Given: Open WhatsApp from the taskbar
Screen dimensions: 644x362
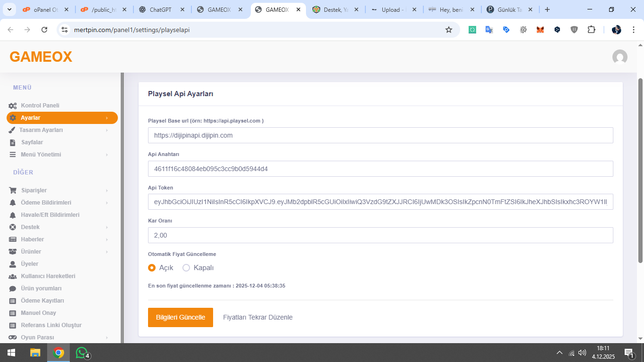Looking at the screenshot, I should click(82, 353).
